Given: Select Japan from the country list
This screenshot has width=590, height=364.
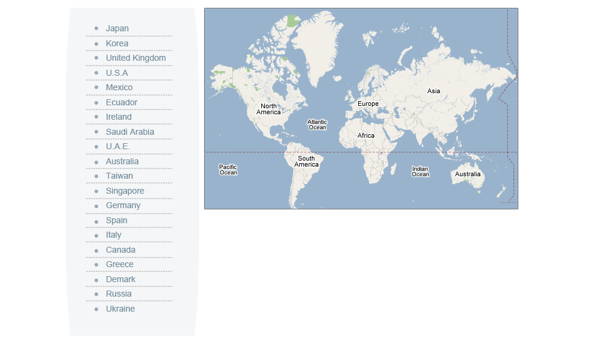Looking at the screenshot, I should pyautogui.click(x=117, y=28).
